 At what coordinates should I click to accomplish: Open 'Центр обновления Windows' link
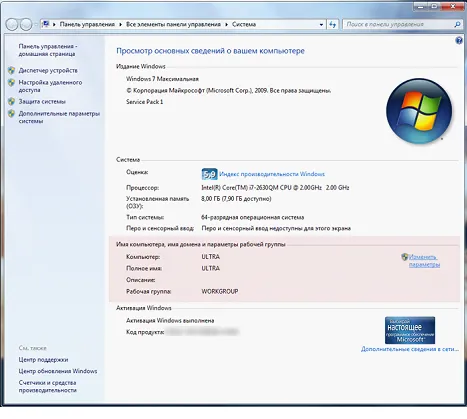click(x=58, y=371)
